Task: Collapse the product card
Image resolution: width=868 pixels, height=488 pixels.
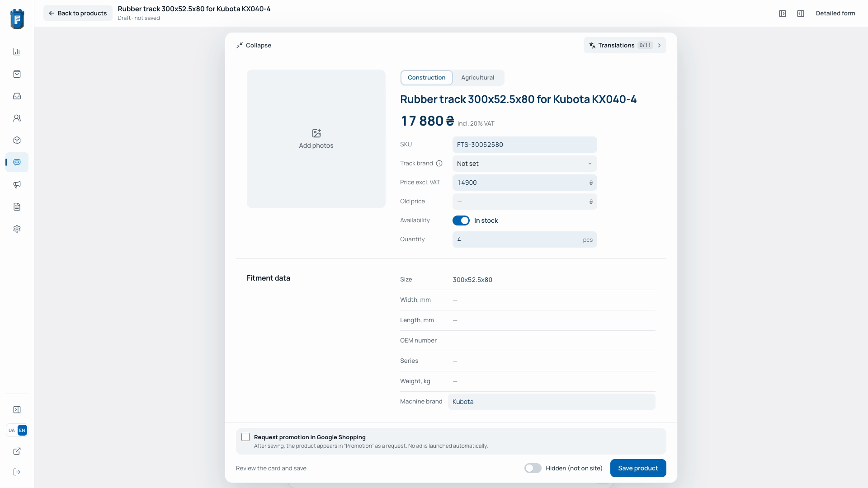Action: [254, 45]
